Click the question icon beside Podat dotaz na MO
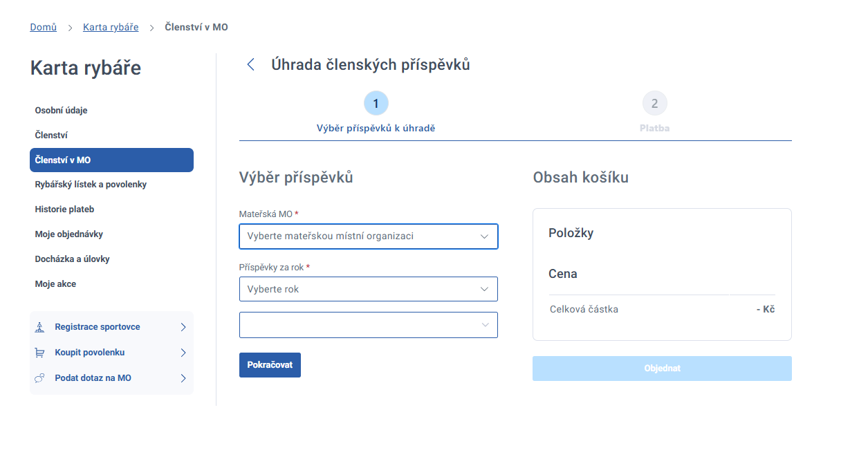 pyautogui.click(x=39, y=378)
